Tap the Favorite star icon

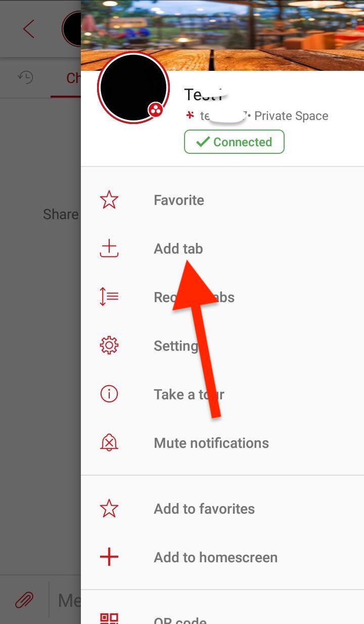109,200
